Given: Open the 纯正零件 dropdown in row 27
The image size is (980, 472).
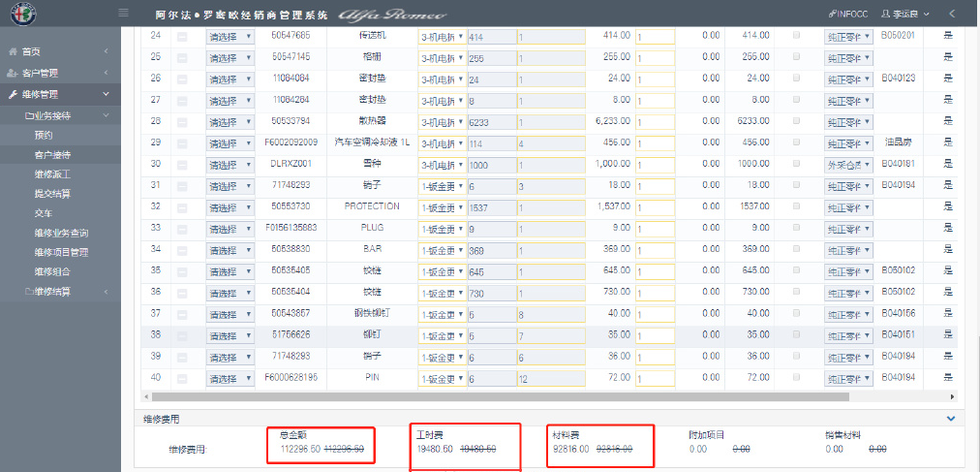Looking at the screenshot, I should click(848, 101).
